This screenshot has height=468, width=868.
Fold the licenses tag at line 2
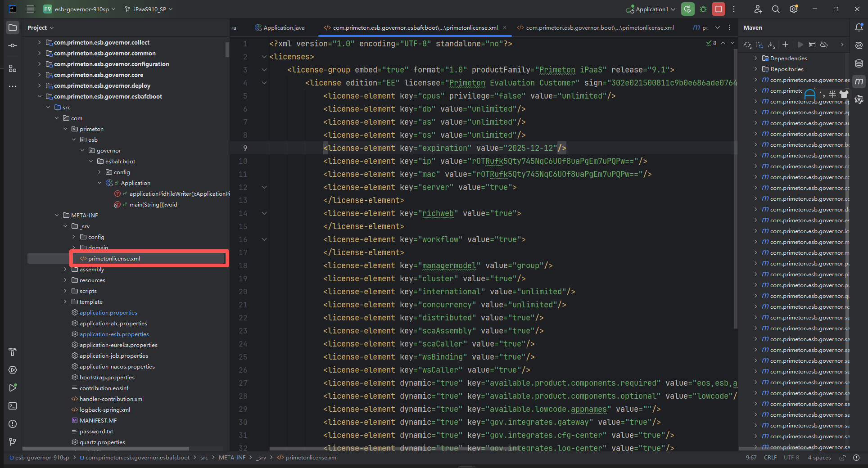(x=264, y=57)
